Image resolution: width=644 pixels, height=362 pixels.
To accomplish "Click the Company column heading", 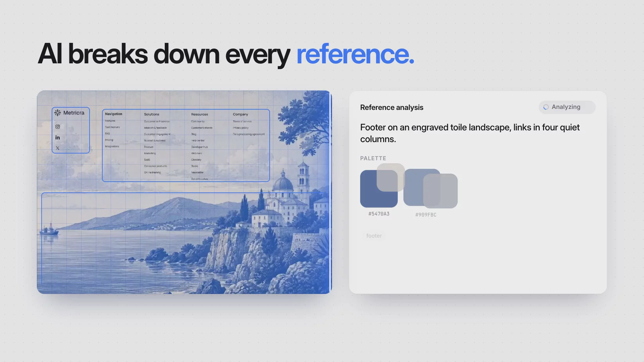I will pos(240,114).
